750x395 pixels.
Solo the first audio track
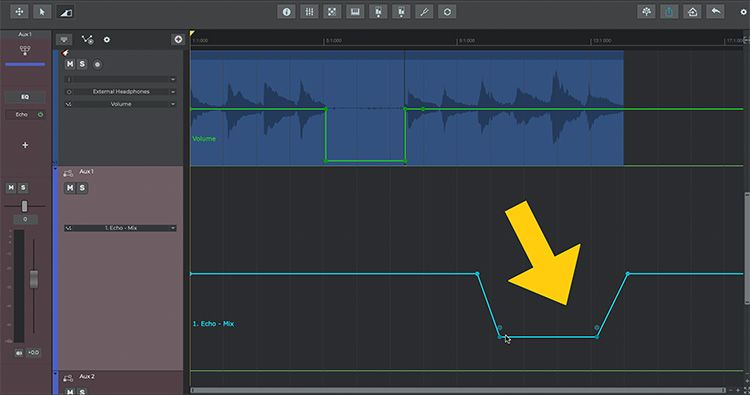(x=82, y=64)
